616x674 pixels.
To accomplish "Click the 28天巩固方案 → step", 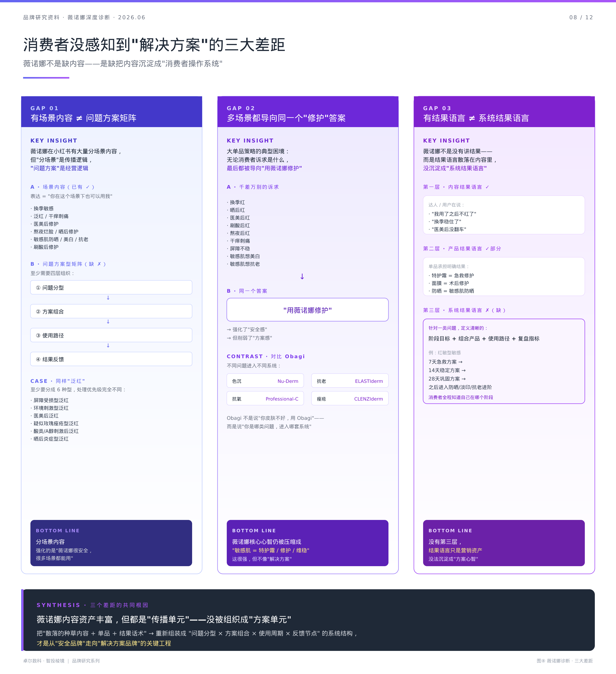I will pos(447,379).
